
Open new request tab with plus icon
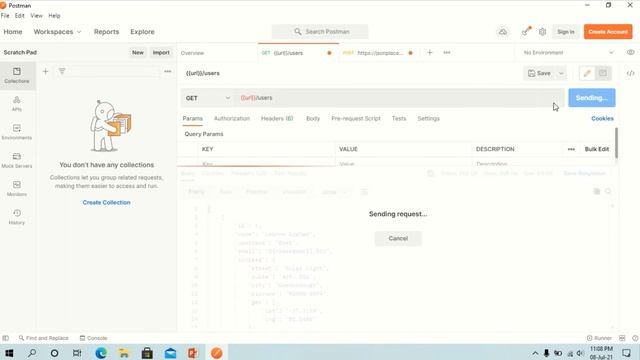pos(429,53)
